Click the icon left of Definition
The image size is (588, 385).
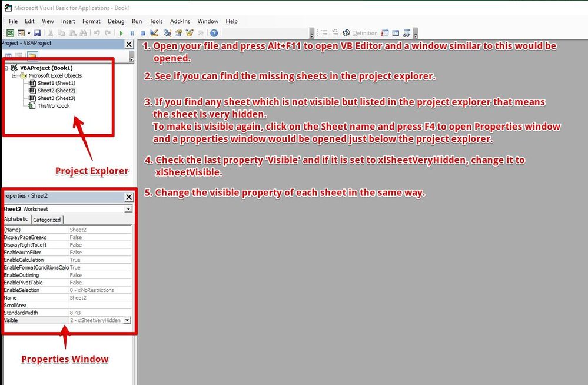346,33
